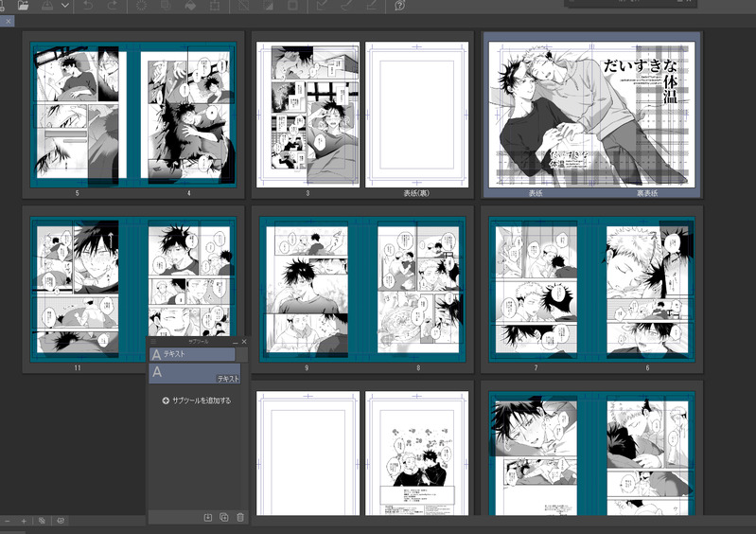
Task: Click the 裏表紙 label under cover spread
Action: coord(647,193)
